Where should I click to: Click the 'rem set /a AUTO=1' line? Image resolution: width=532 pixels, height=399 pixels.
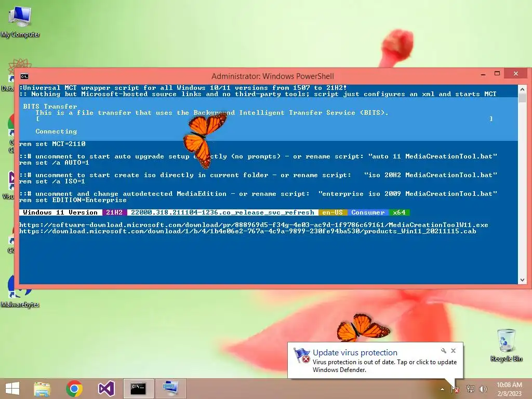[54, 163]
